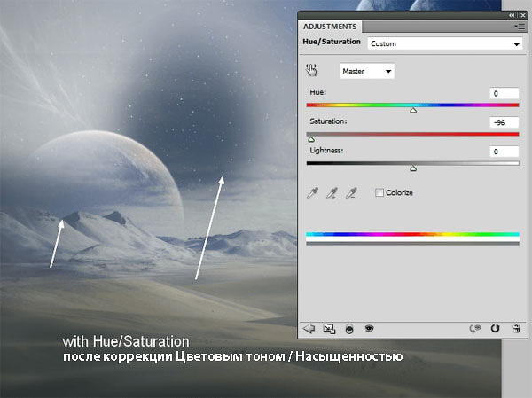This screenshot has height=398, width=532.
Task: Switch panel view using expanded view icon
Action: tap(329, 329)
